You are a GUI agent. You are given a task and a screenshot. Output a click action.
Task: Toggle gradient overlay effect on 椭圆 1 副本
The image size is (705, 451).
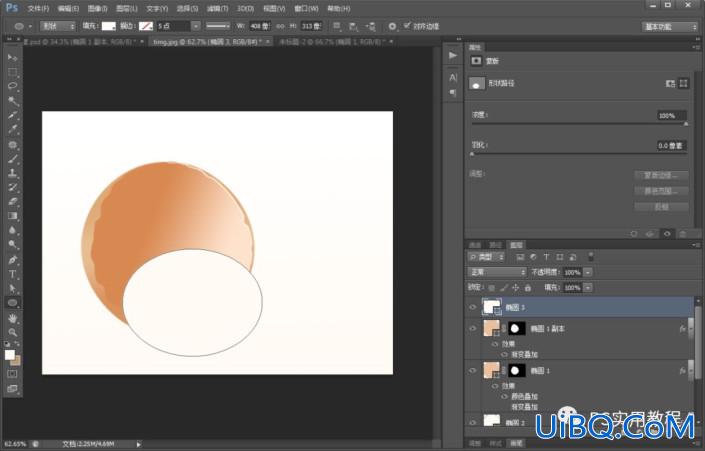pyautogui.click(x=504, y=354)
